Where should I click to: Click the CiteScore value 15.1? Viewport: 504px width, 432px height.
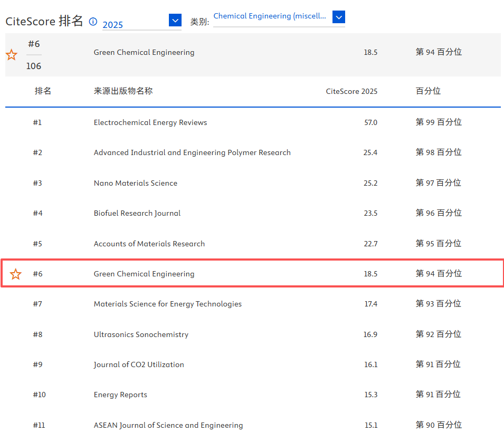point(371,425)
